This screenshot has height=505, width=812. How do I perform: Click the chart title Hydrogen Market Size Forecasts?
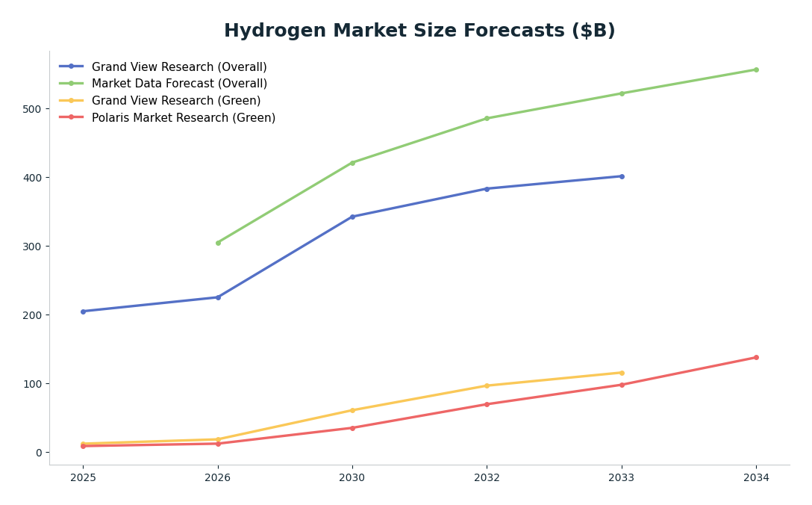(419, 31)
